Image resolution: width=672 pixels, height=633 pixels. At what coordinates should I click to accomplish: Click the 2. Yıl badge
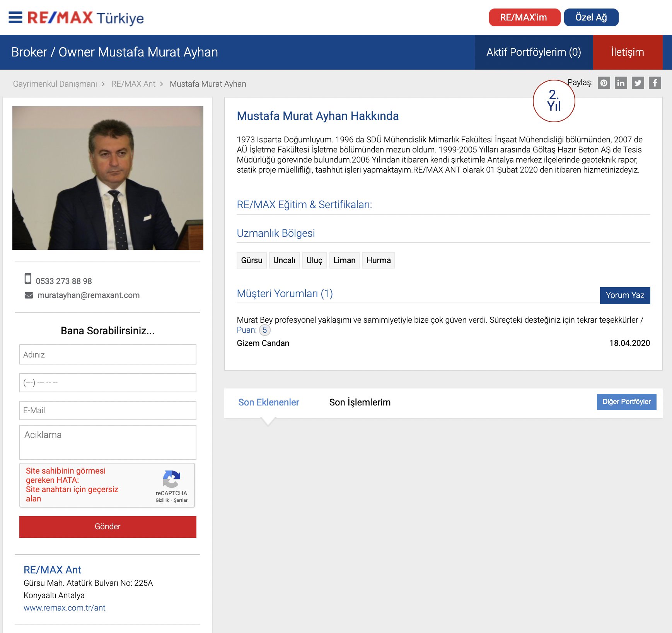(x=554, y=101)
